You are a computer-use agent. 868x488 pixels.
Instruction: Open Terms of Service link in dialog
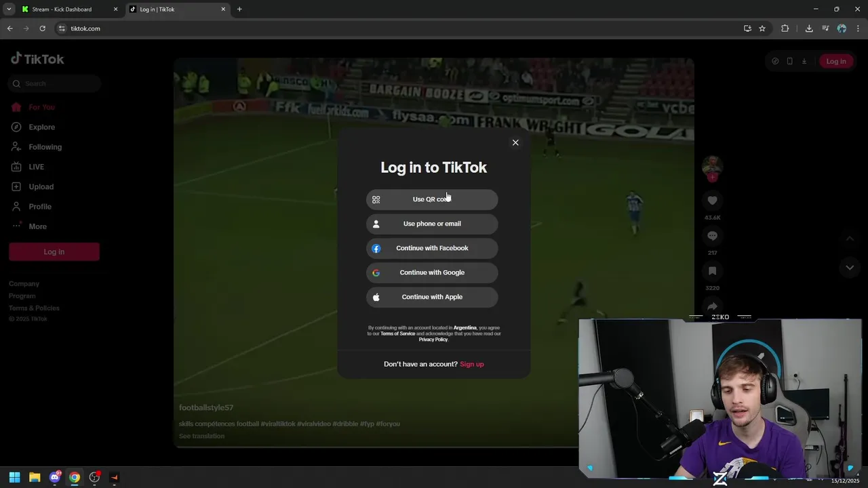pyautogui.click(x=397, y=333)
